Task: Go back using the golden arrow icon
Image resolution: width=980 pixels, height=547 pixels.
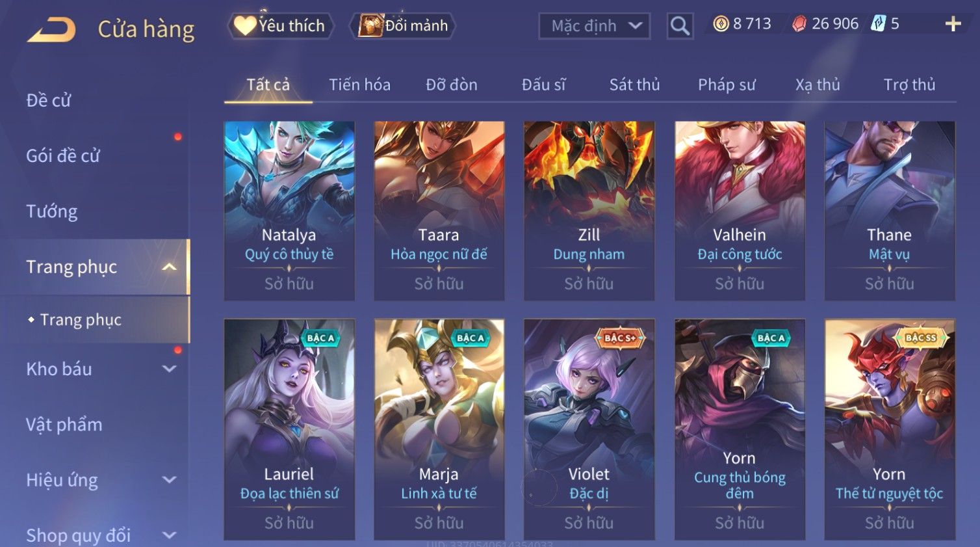Action: click(51, 29)
